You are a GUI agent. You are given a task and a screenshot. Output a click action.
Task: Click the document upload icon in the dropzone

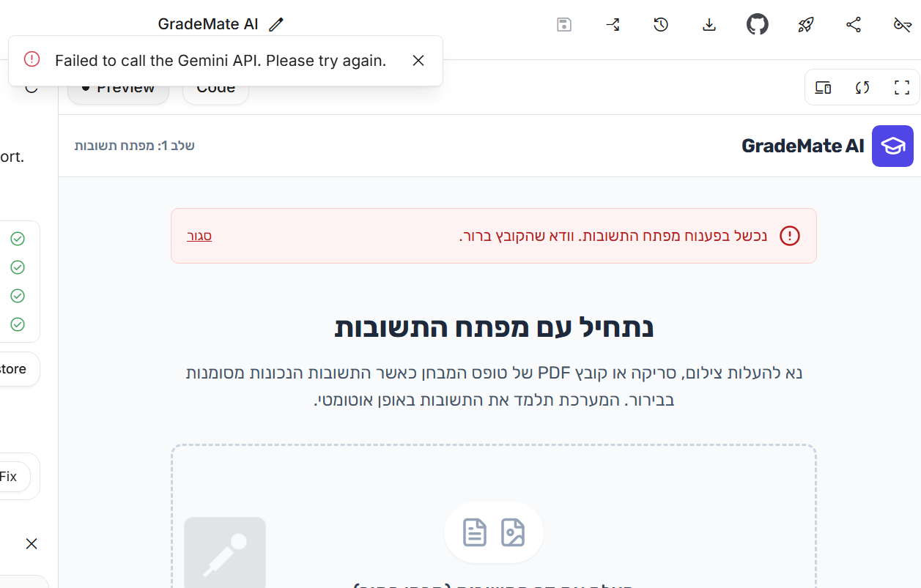(x=474, y=532)
